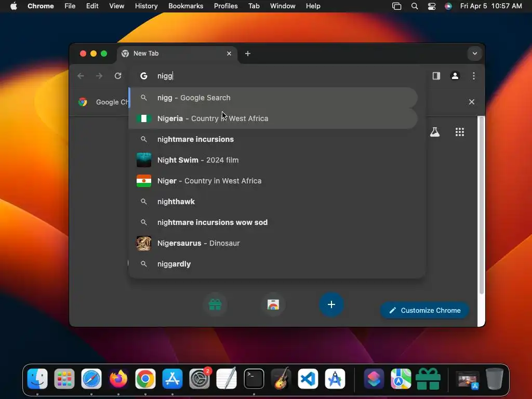This screenshot has height=399, width=532.
Task: Click the back navigation arrow
Action: click(x=81, y=76)
